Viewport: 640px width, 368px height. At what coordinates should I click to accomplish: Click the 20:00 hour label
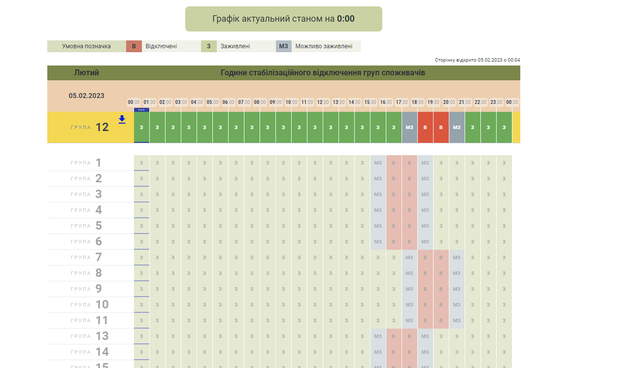(x=449, y=102)
